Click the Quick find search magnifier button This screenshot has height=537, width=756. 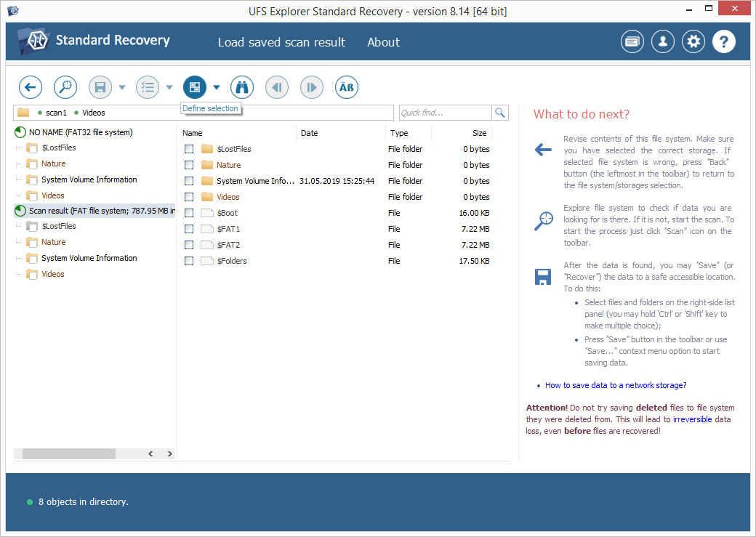click(500, 113)
